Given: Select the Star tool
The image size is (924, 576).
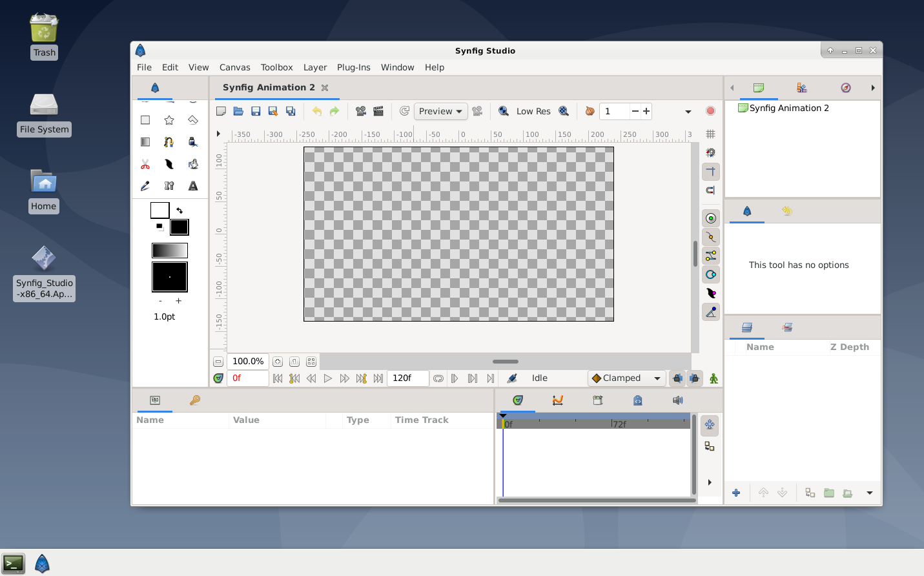Looking at the screenshot, I should [x=169, y=120].
